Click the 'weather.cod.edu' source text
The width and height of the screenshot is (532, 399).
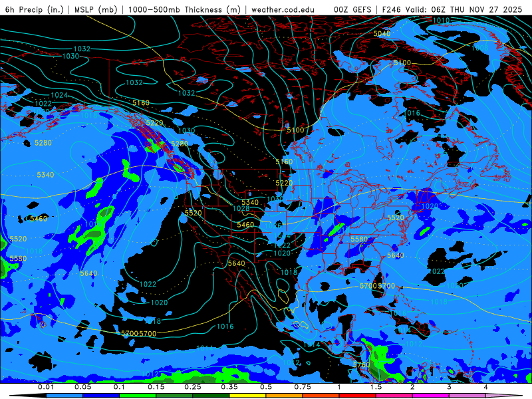(x=283, y=9)
